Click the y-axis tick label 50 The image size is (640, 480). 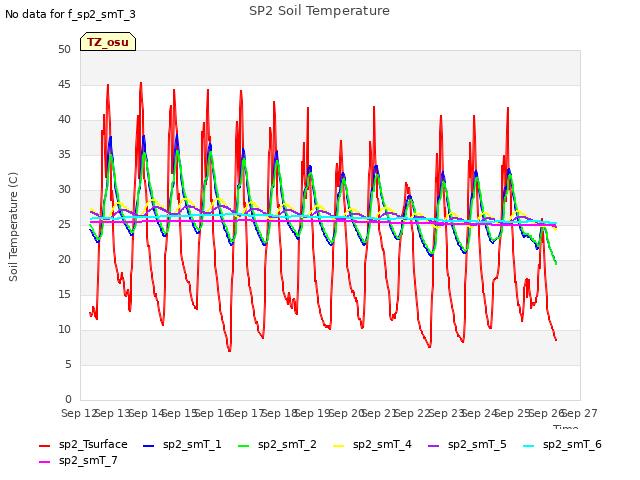(x=64, y=49)
